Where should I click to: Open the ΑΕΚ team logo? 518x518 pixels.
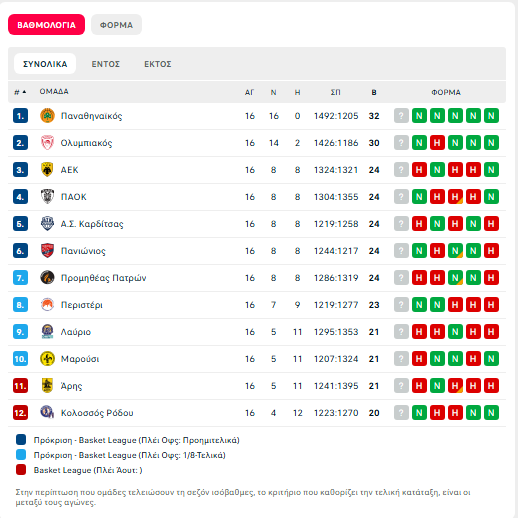(47, 170)
